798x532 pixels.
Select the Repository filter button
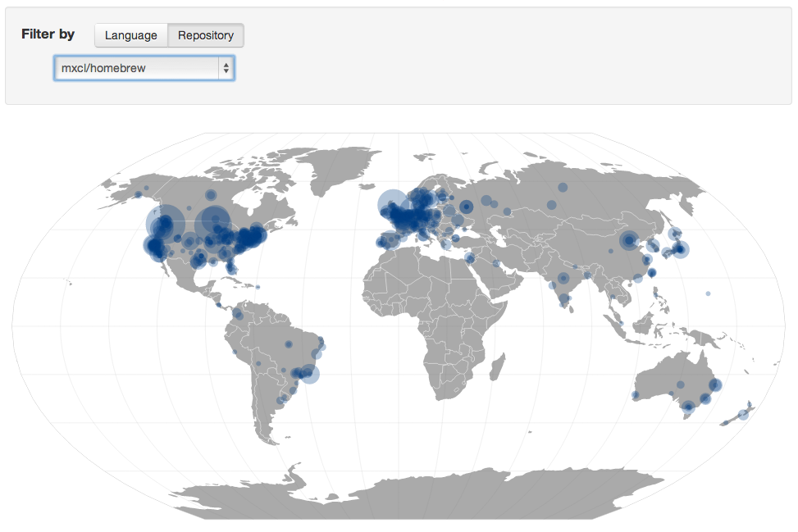pos(206,35)
